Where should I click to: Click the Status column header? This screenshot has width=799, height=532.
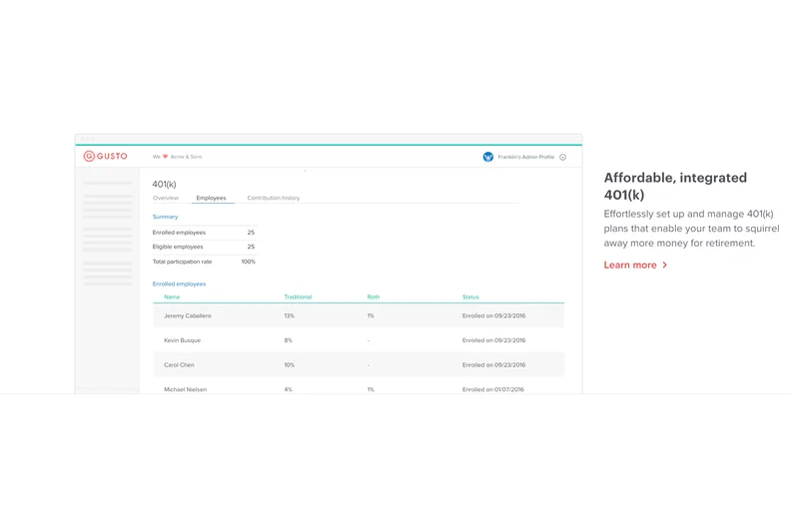tap(470, 296)
